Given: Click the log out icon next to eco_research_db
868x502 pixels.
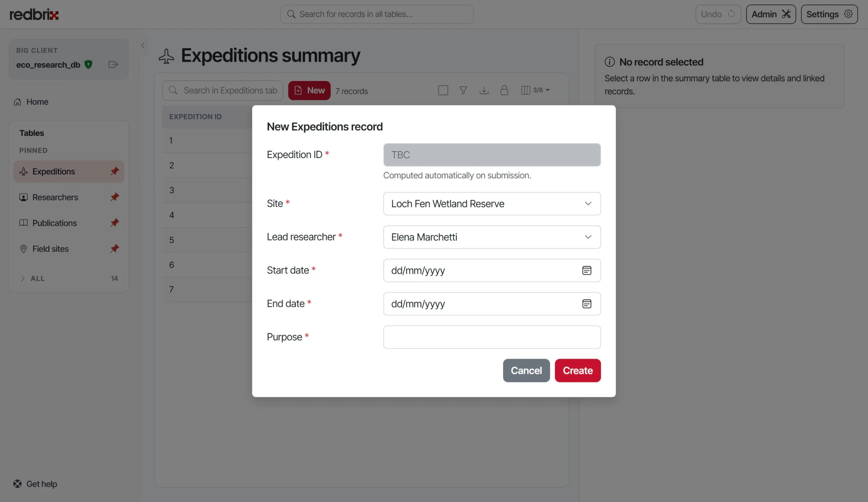Looking at the screenshot, I should click(113, 64).
